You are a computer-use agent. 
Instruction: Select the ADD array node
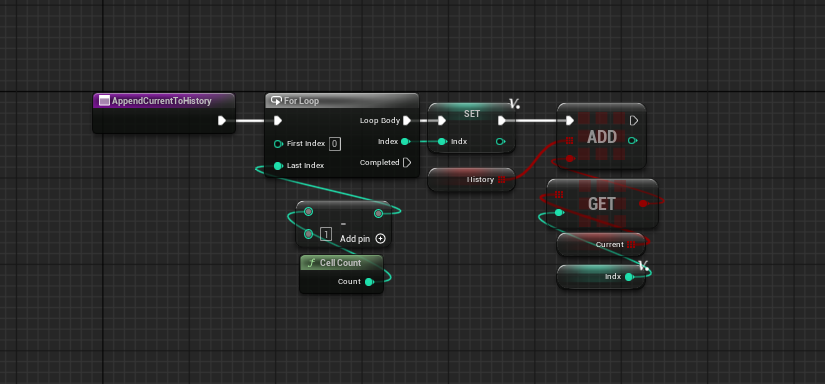(x=601, y=137)
